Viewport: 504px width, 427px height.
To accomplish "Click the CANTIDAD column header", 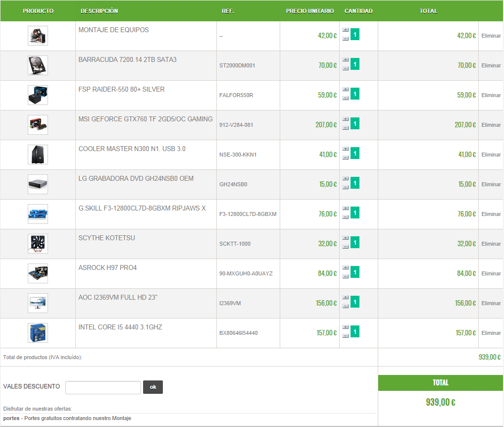I will coord(358,11).
